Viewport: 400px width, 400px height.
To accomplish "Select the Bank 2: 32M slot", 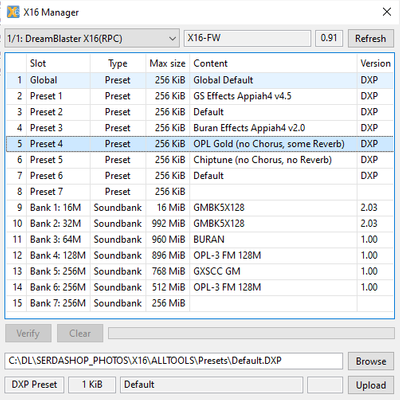I will (x=200, y=224).
